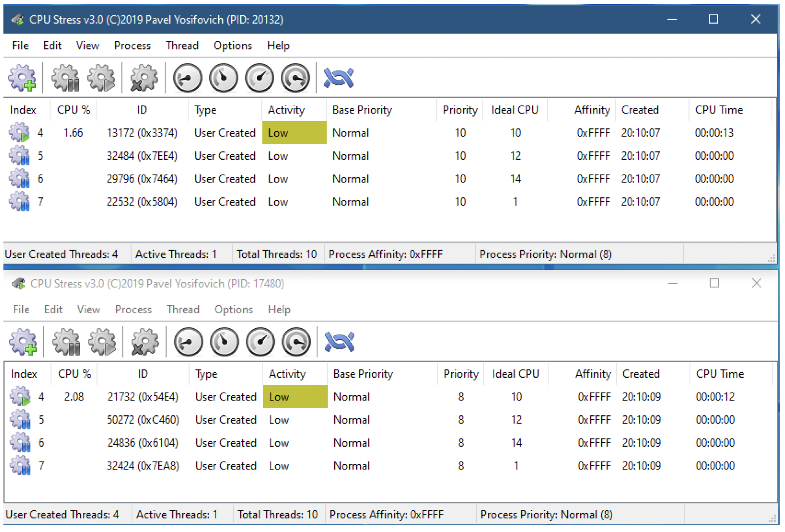Open File menu in PID 20132 window
Screen dimensions: 785x532
point(20,45)
